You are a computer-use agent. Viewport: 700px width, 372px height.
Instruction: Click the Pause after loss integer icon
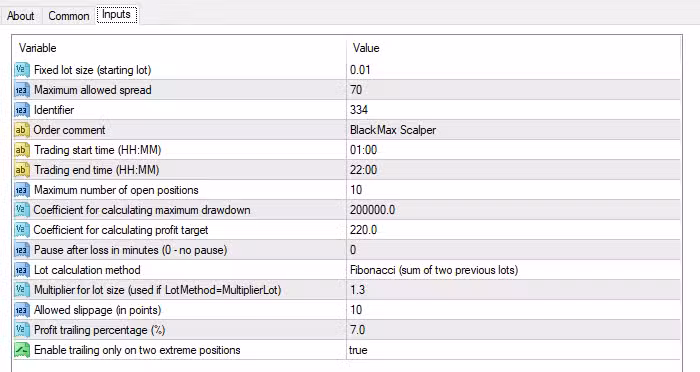pos(22,250)
